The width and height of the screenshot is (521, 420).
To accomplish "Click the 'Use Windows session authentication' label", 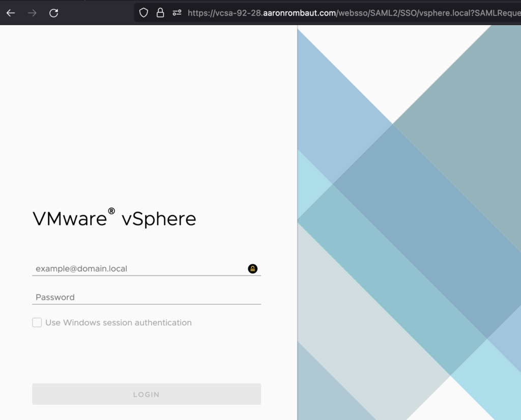I will (x=118, y=323).
